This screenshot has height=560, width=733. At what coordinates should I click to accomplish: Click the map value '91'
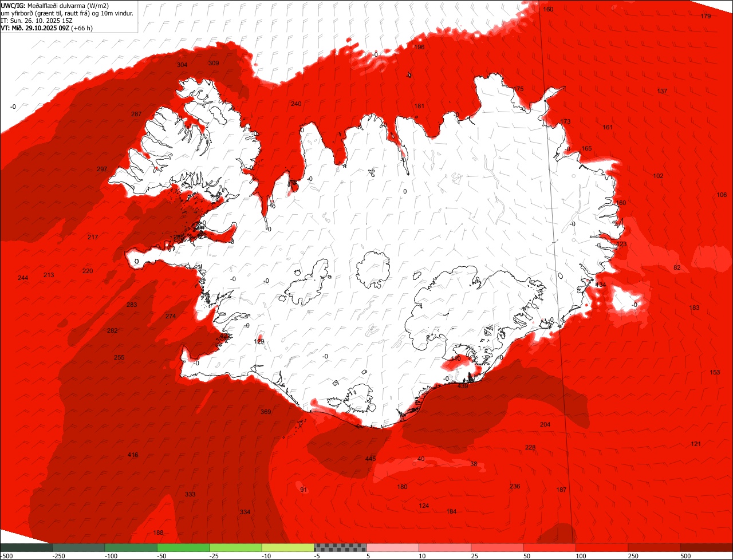pos(304,490)
